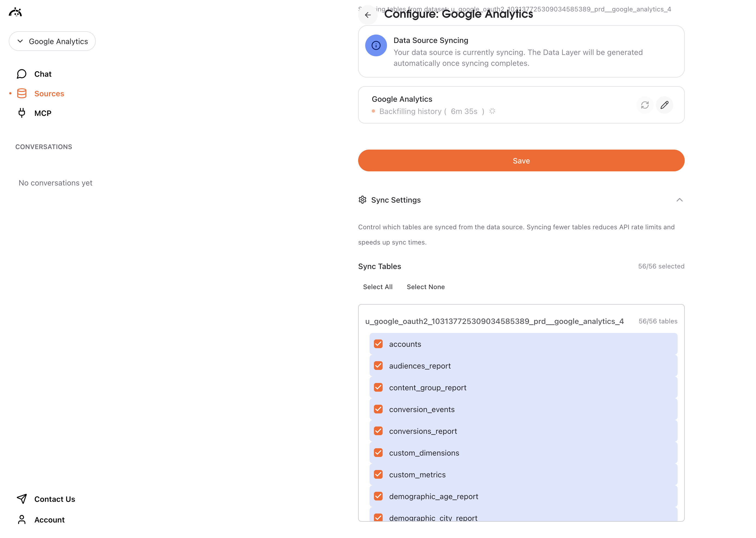756x538 pixels.
Task: Click the Data Source Syncing info icon
Action: tap(376, 45)
